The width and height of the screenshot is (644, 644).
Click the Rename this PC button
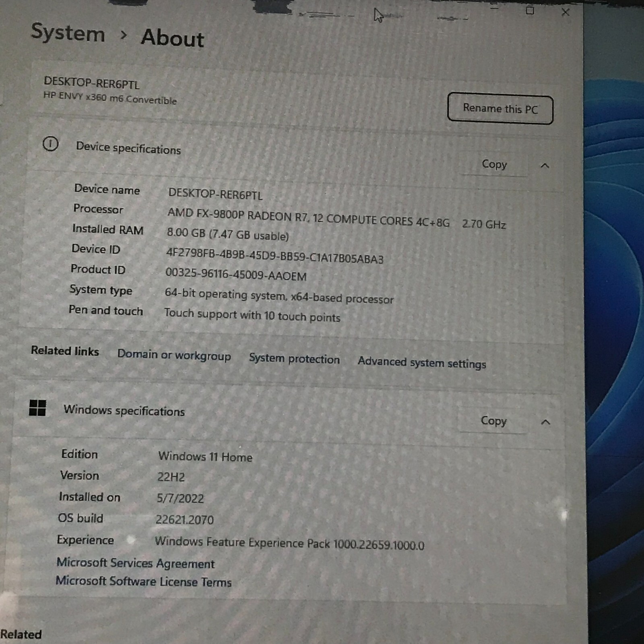(500, 108)
